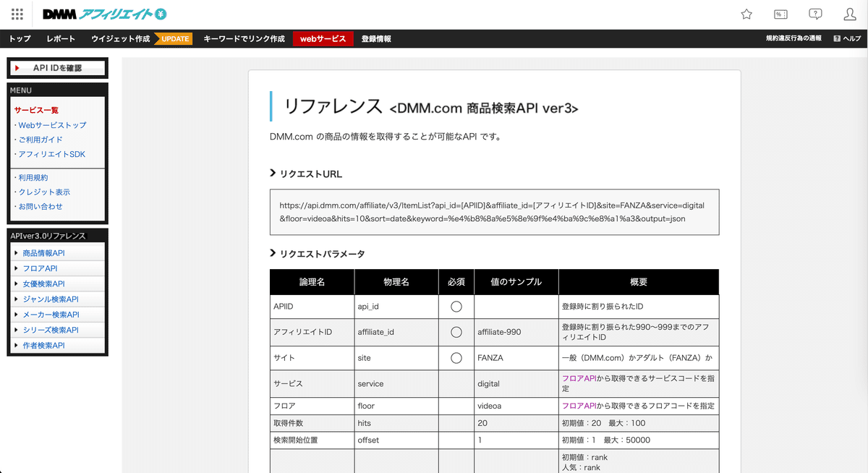
Task: Expand the 商品情報API section
Action: coord(45,253)
